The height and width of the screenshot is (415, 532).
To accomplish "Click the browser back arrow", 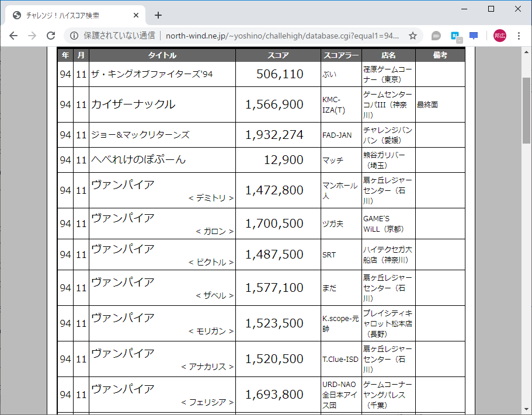I will (13, 35).
